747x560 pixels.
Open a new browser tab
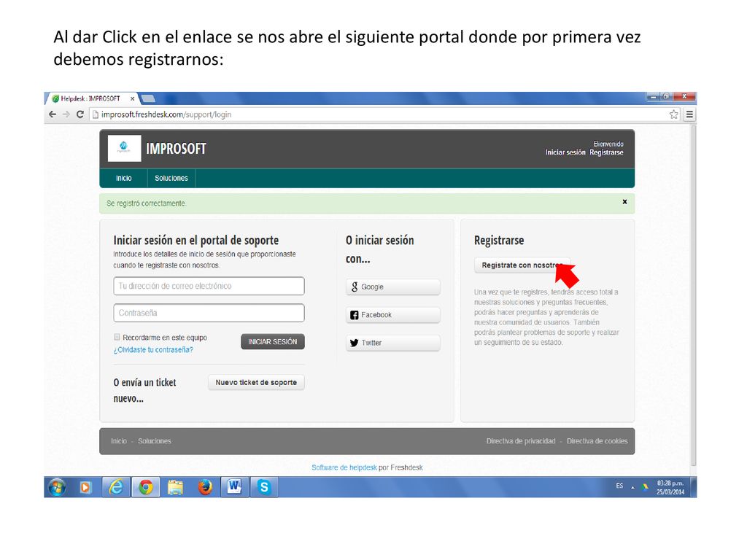(x=149, y=98)
